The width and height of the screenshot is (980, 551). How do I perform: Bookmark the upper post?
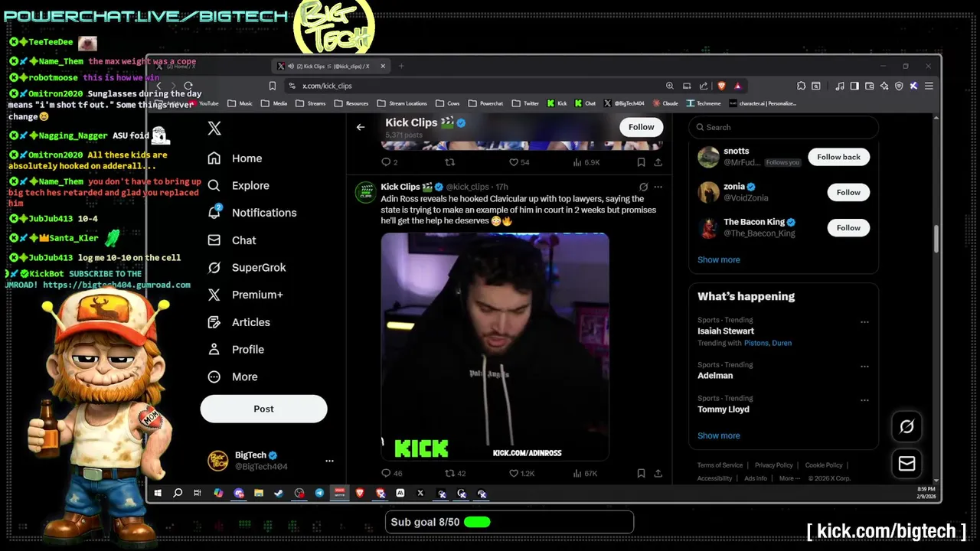pos(641,162)
